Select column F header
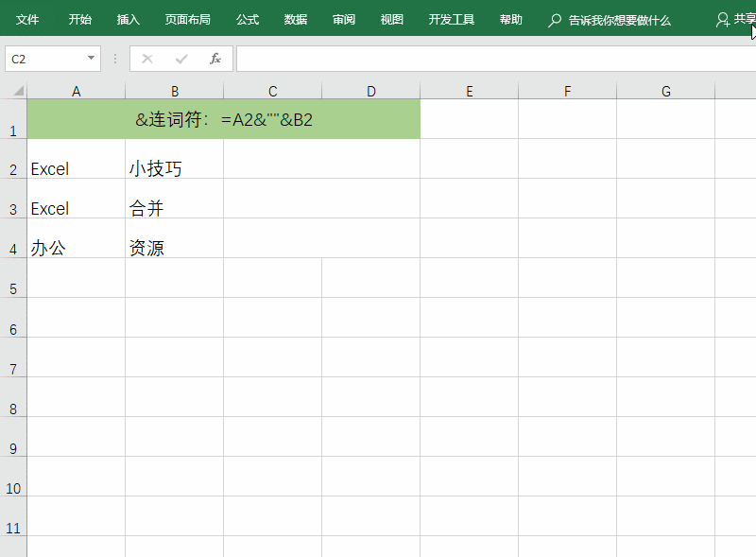 click(x=568, y=91)
